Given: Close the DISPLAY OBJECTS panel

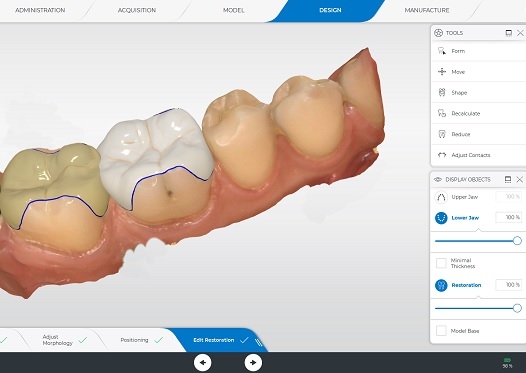Looking at the screenshot, I should [x=520, y=179].
